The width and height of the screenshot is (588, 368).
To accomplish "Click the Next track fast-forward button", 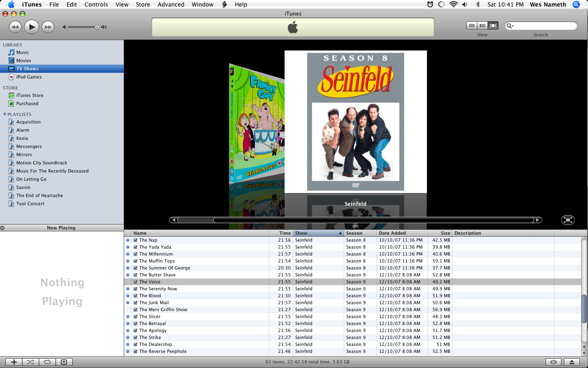I will point(48,27).
